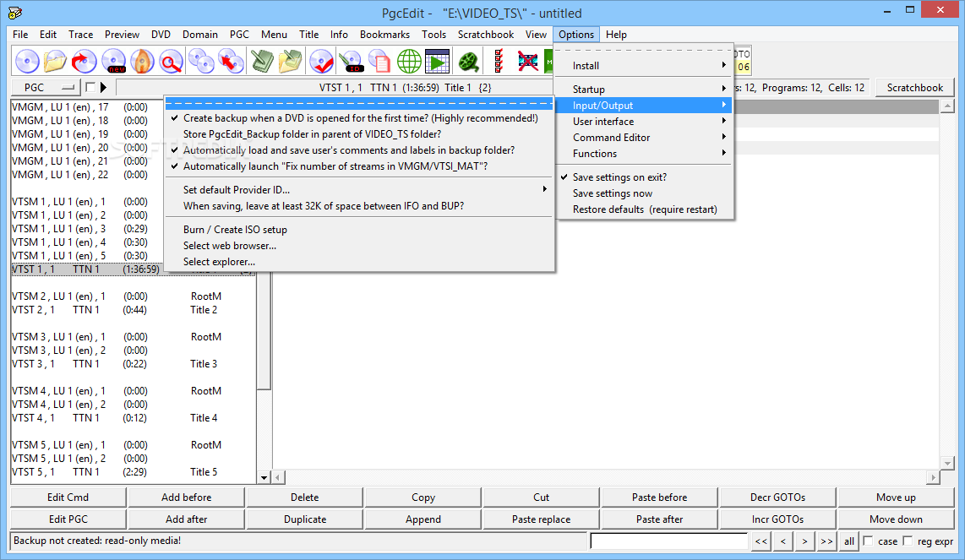This screenshot has height=560, width=965.
Task: Tick the checkbox next to PGC dropdown
Action: pyautogui.click(x=90, y=87)
